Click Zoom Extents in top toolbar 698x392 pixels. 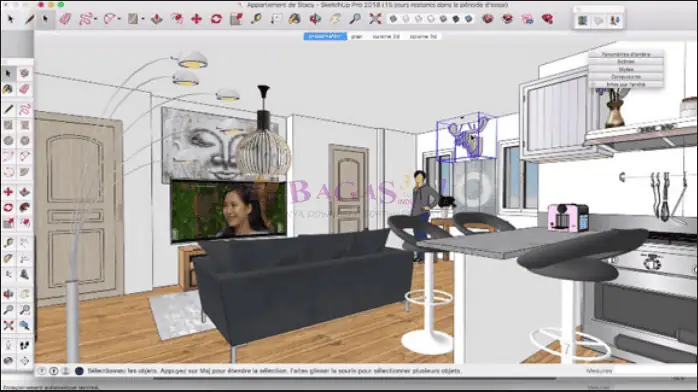click(375, 19)
